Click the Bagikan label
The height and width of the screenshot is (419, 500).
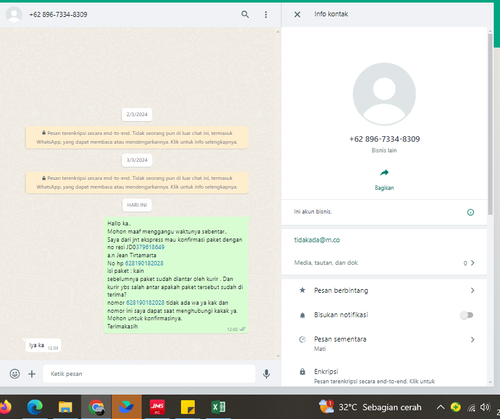tap(384, 188)
